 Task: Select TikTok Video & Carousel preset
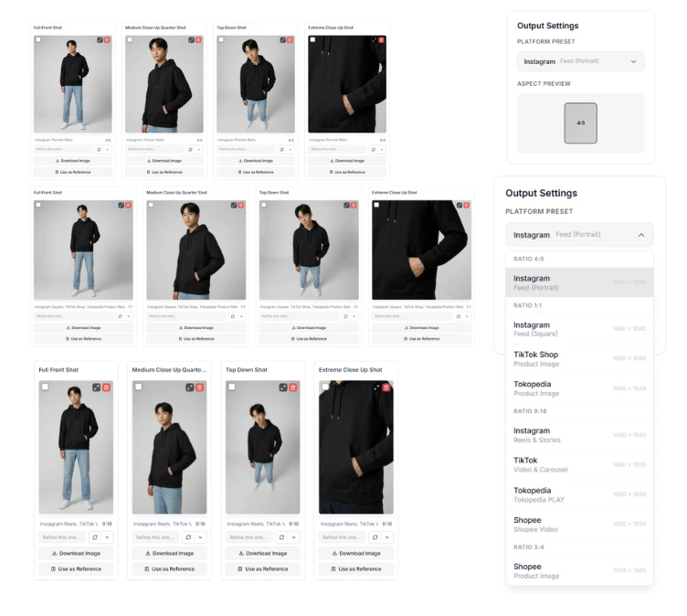579,464
